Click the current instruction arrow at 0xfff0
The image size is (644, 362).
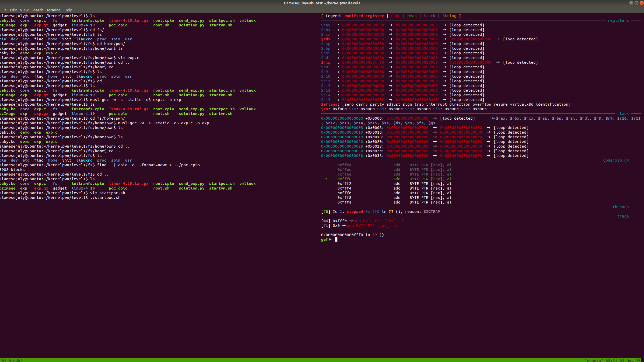(325, 179)
